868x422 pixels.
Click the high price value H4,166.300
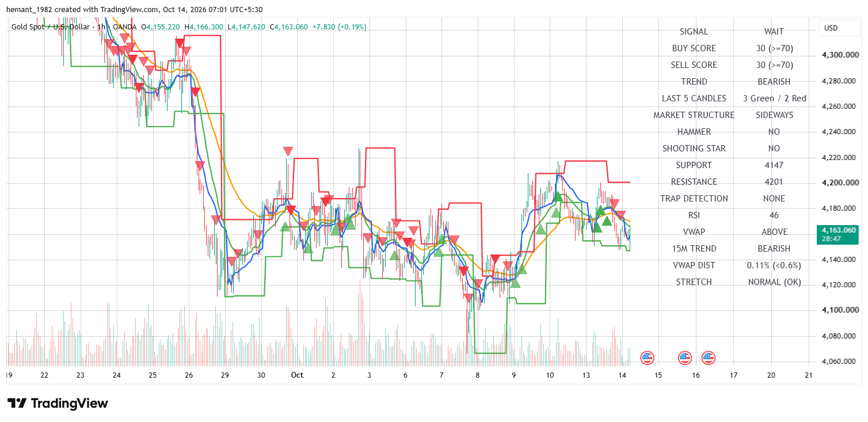(x=204, y=27)
